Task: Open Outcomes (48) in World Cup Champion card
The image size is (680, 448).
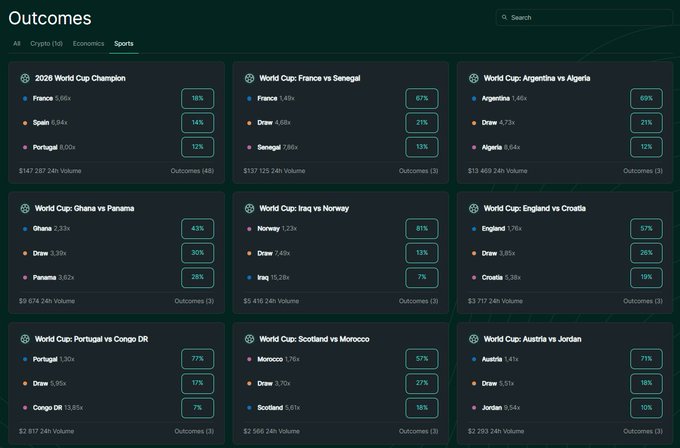Action: [x=192, y=171]
